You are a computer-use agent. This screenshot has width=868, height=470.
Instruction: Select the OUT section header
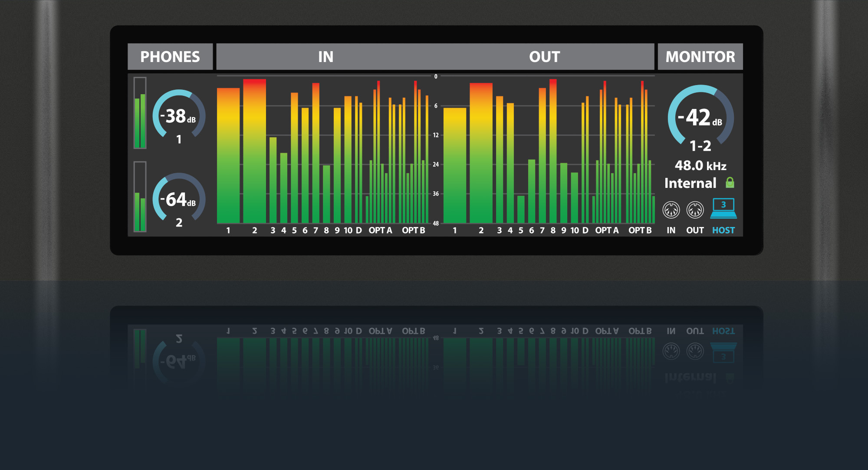tap(544, 57)
